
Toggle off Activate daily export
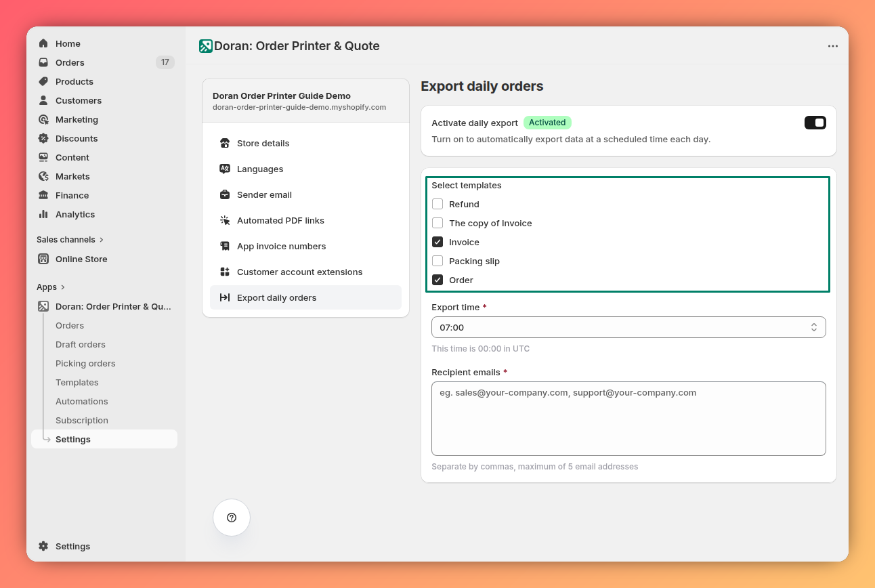tap(815, 123)
